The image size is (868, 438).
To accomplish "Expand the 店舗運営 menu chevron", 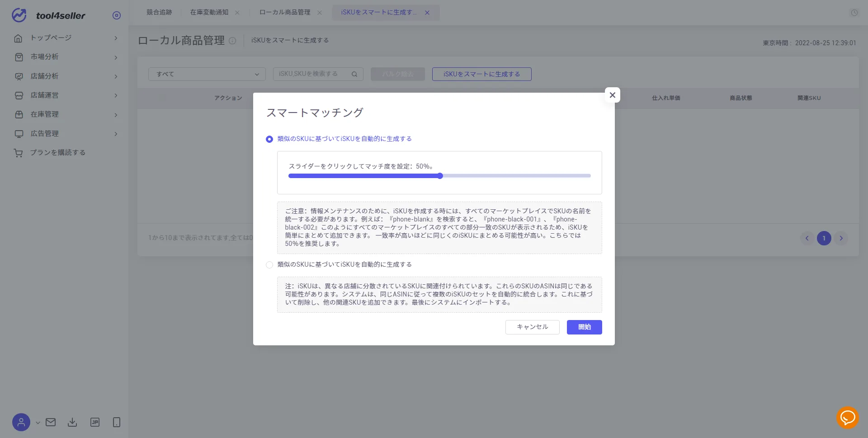I will tap(116, 95).
